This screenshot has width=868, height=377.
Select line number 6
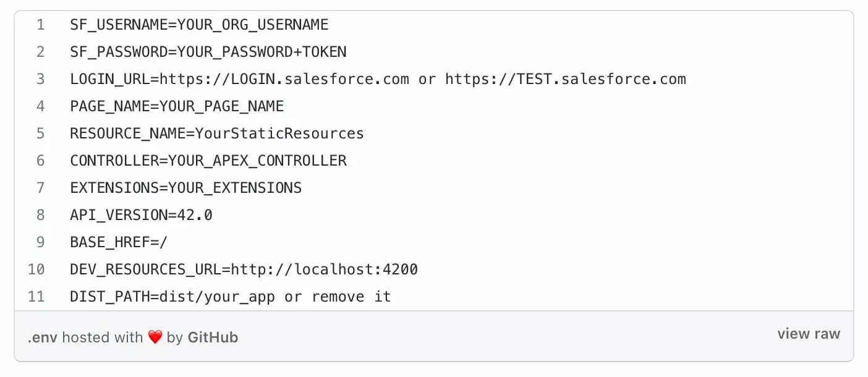click(40, 161)
